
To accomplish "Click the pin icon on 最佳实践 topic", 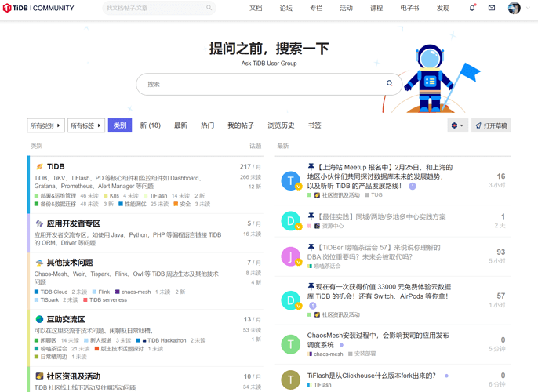I will pyautogui.click(x=311, y=216).
